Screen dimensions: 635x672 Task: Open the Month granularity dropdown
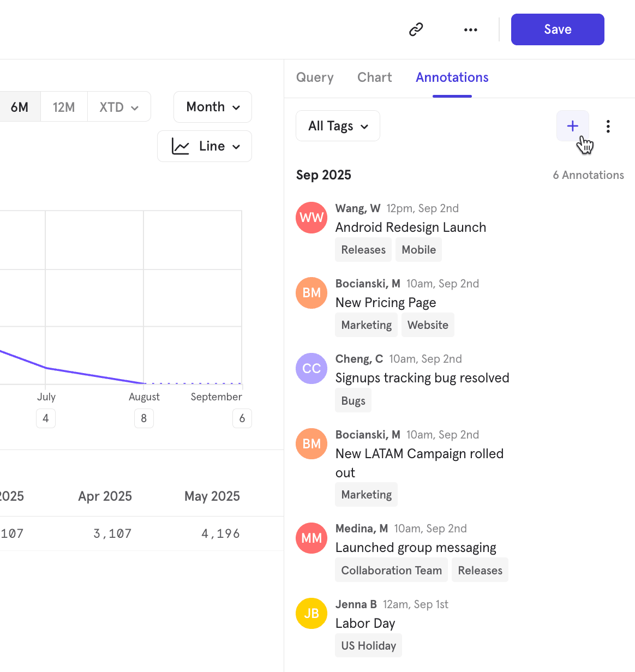pos(213,107)
